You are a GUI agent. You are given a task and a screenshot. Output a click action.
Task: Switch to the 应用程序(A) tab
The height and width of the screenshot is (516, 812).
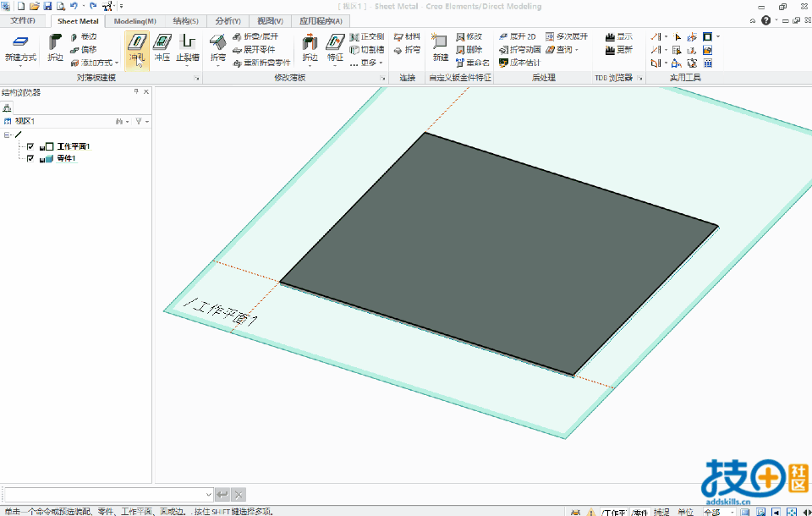tap(321, 21)
